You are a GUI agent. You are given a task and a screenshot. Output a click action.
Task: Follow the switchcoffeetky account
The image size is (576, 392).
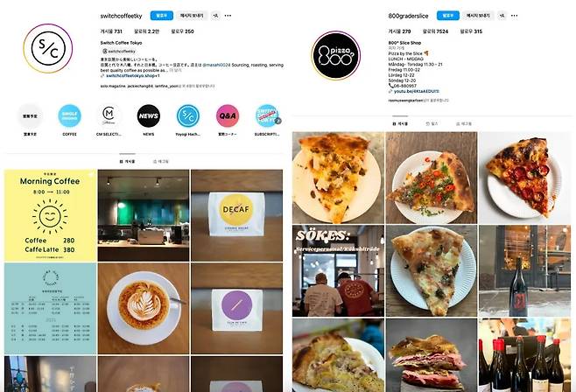(162, 16)
